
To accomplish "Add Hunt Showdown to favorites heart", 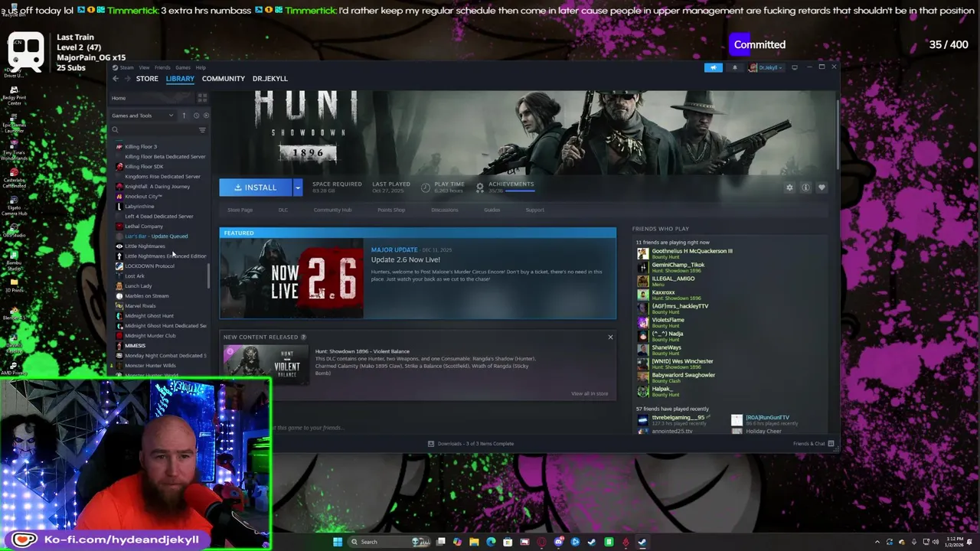I will click(x=822, y=187).
